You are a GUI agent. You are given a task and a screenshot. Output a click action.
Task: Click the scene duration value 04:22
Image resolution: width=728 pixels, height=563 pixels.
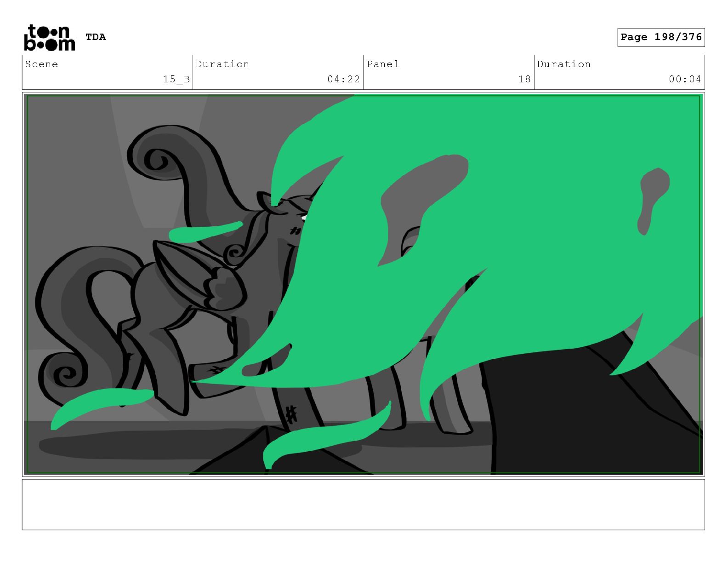tap(344, 79)
